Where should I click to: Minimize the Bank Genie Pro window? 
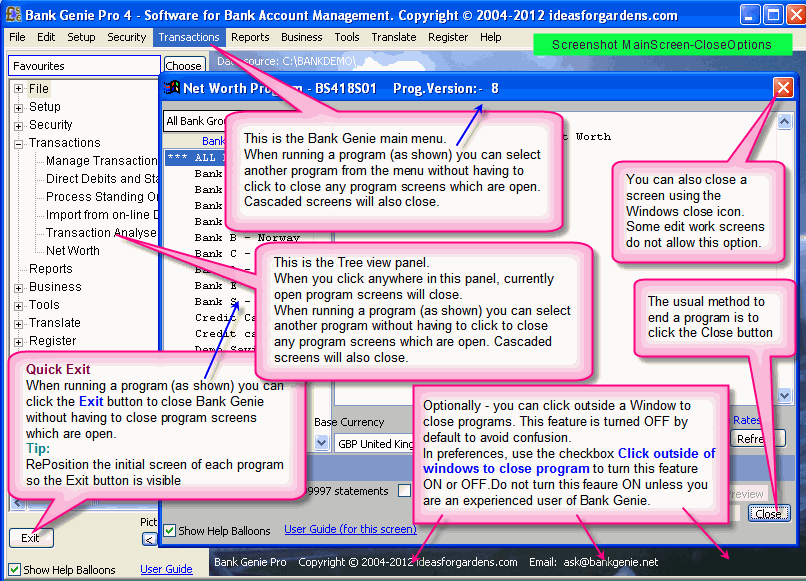coord(749,14)
